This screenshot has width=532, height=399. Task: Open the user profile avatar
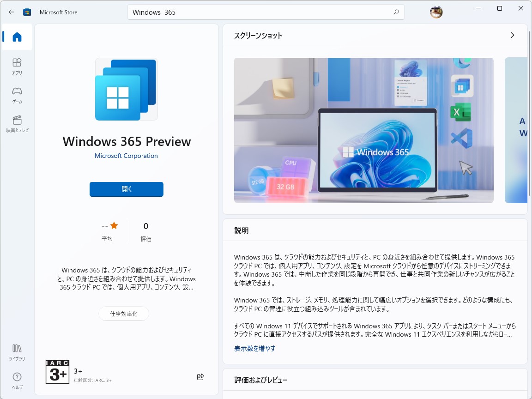tap(436, 12)
